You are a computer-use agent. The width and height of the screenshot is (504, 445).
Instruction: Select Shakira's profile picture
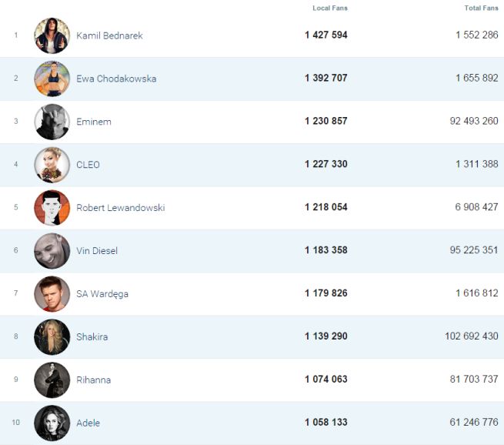pos(52,337)
